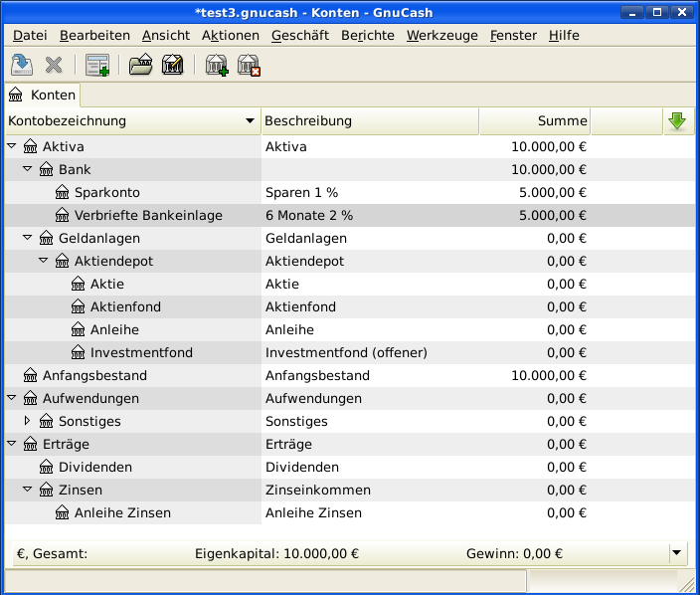Click the Summe column header
Viewport: 700px width, 595px height.
pyautogui.click(x=534, y=121)
